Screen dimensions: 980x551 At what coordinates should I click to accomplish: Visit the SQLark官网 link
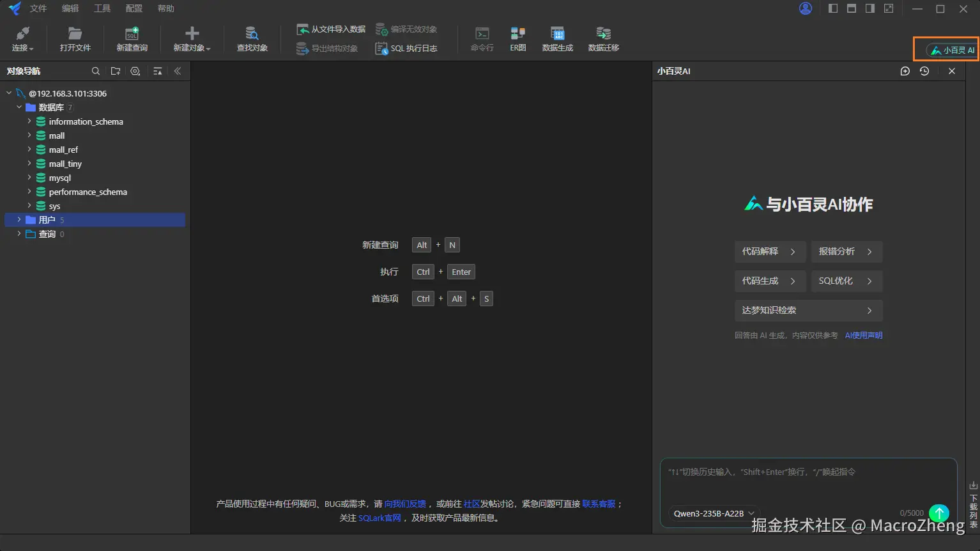[x=379, y=518]
